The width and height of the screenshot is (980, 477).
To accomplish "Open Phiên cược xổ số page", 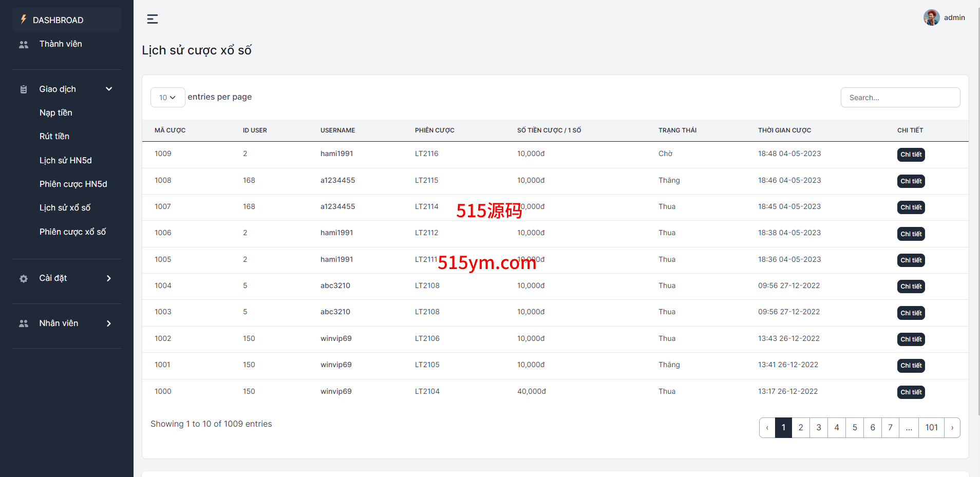I will pyautogui.click(x=73, y=232).
